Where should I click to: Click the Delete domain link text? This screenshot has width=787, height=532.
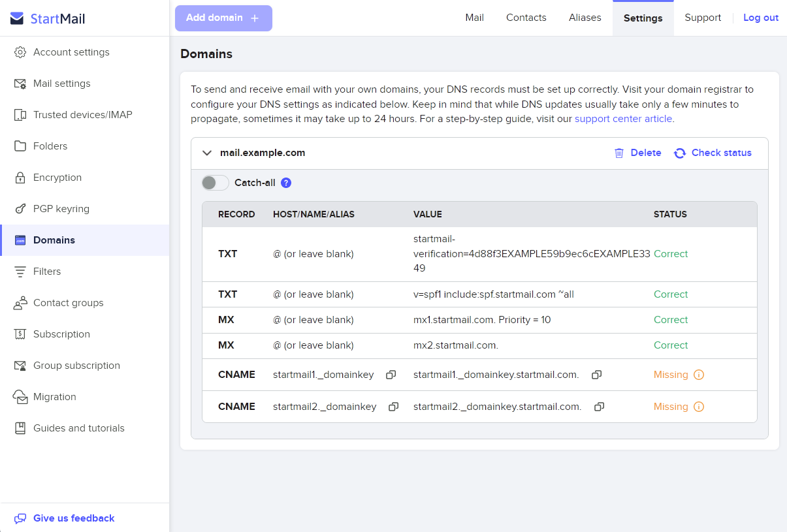(x=646, y=153)
